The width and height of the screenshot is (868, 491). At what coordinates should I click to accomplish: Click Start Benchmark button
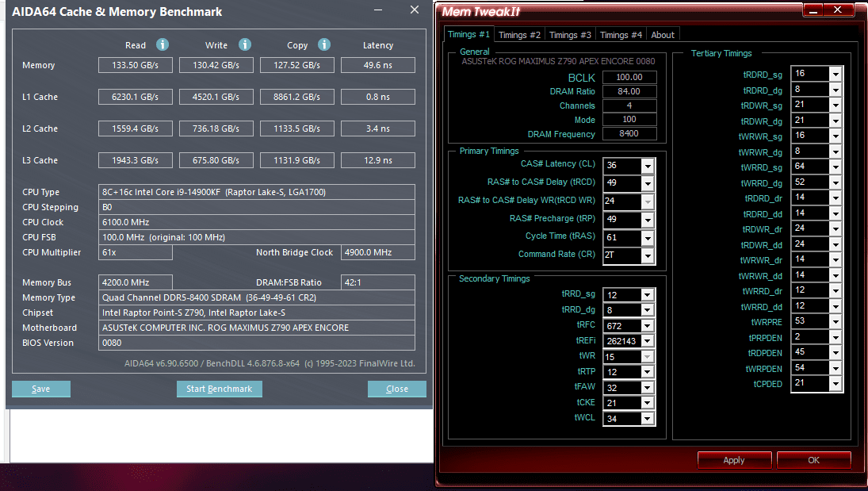220,389
